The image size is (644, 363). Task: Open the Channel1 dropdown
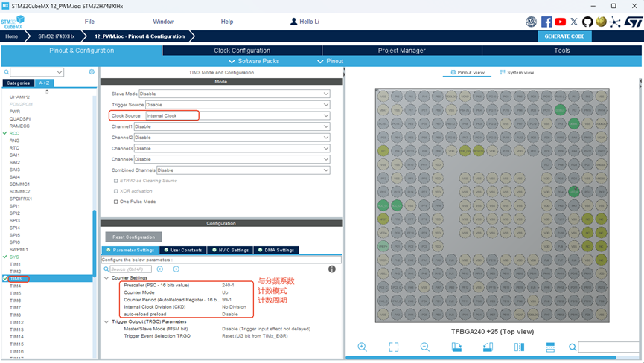pyautogui.click(x=232, y=126)
